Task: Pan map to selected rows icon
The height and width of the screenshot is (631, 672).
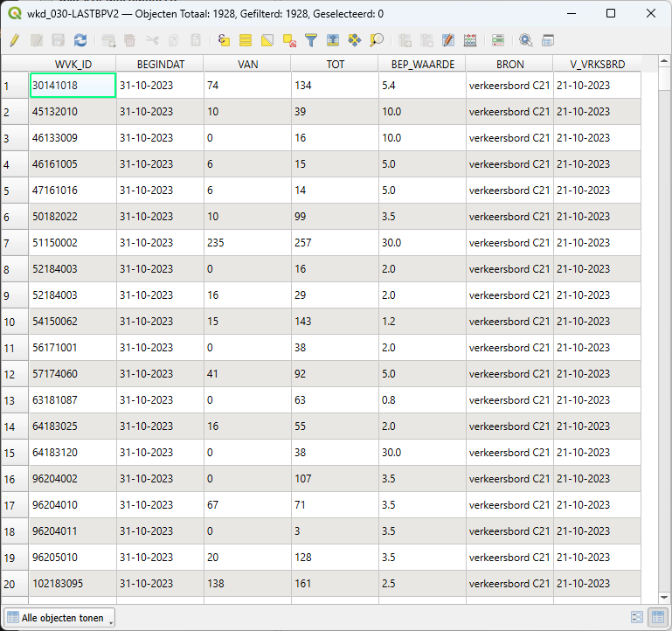Action: click(x=355, y=41)
